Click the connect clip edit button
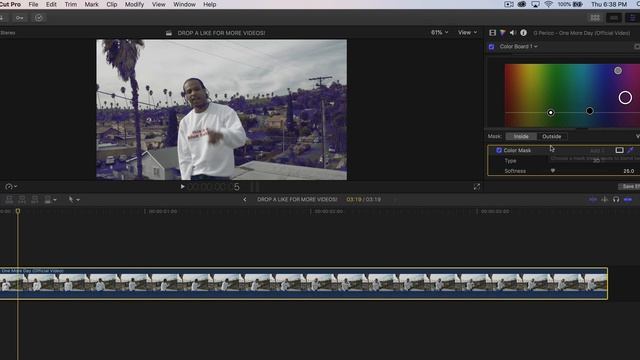Screen dimensions: 640x360 [9, 200]
